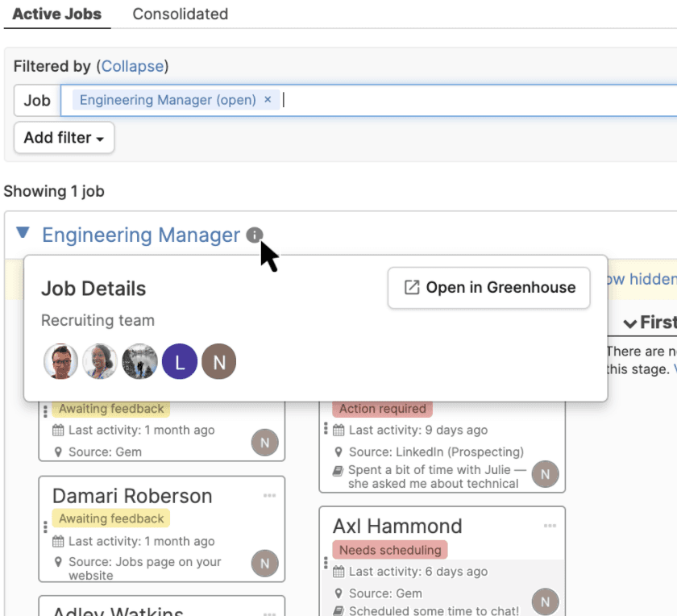Switch to the Consolidated tab
The height and width of the screenshot is (616, 677).
tap(179, 15)
